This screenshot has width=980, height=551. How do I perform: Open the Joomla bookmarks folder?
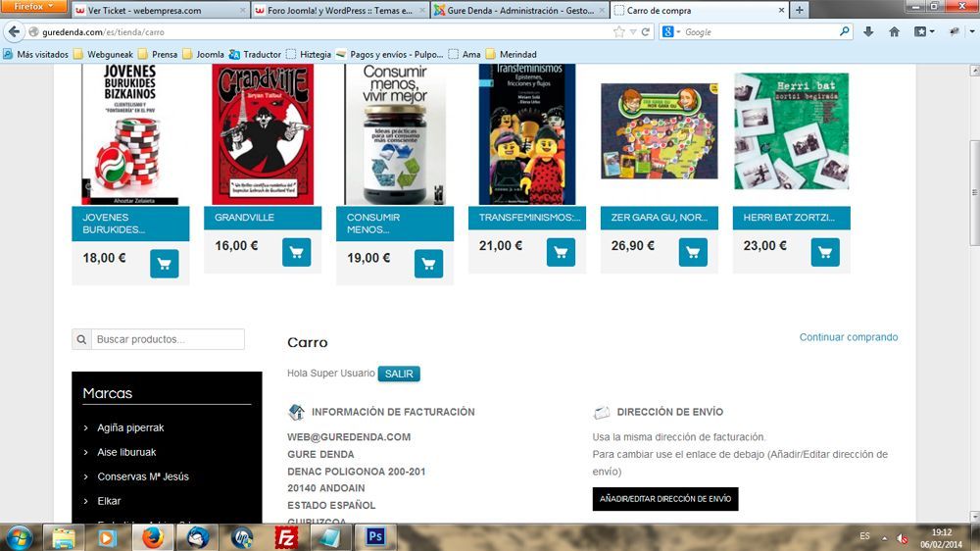click(x=203, y=54)
